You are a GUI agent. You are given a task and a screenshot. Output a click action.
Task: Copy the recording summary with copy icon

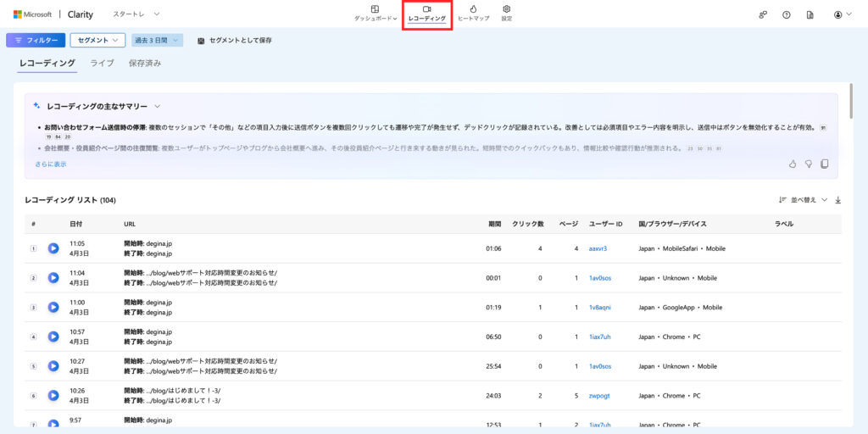click(825, 164)
